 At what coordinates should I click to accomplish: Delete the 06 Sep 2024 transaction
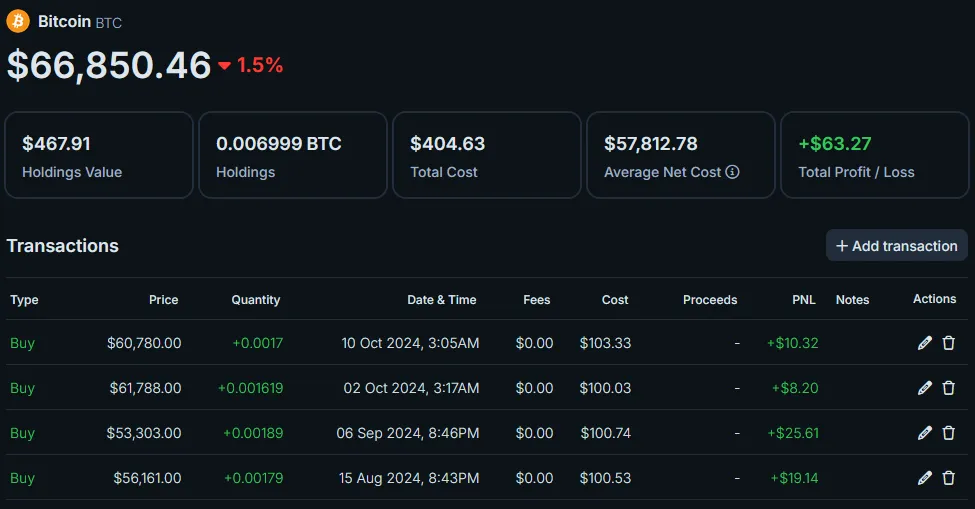[x=948, y=433]
